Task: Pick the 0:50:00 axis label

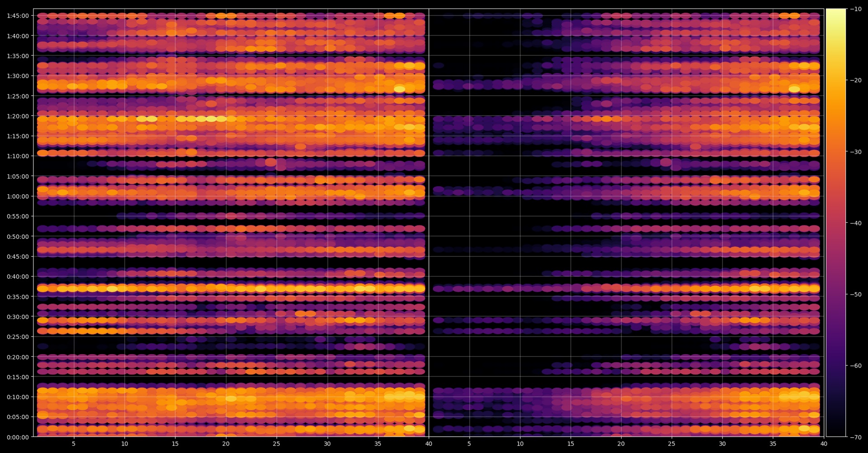Action: [18, 237]
